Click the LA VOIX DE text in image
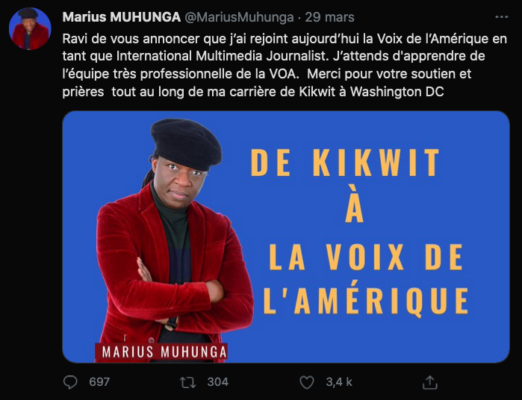522x400 pixels. [366, 257]
